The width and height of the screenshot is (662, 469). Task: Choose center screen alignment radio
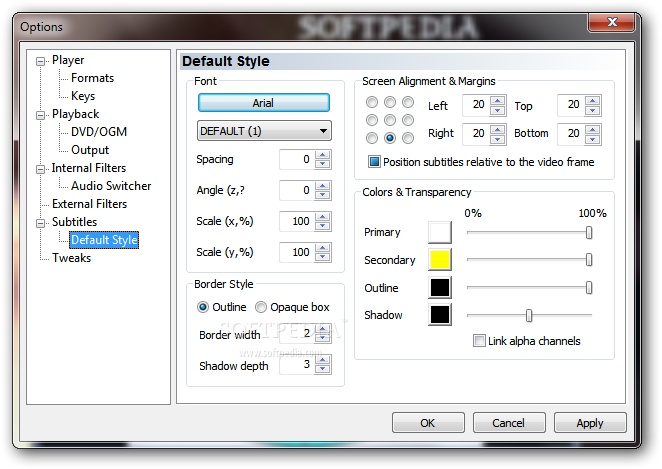tap(390, 120)
